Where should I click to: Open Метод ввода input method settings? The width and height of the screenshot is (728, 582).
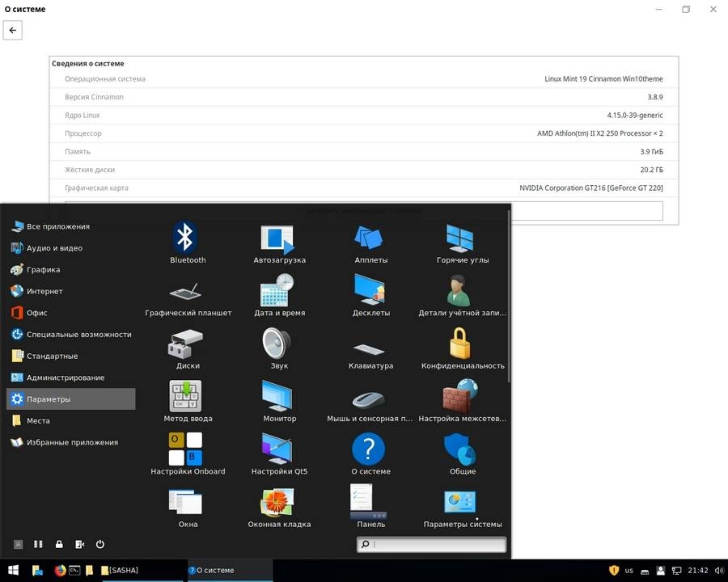(x=188, y=402)
